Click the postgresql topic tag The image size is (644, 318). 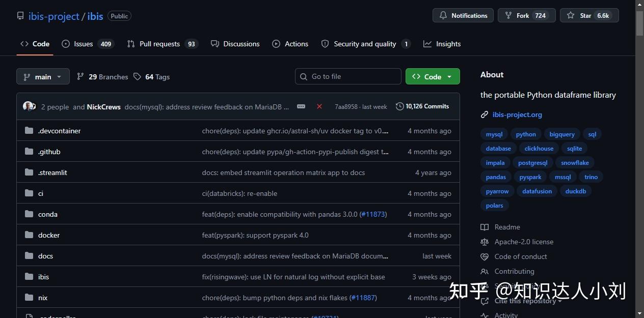tap(533, 163)
